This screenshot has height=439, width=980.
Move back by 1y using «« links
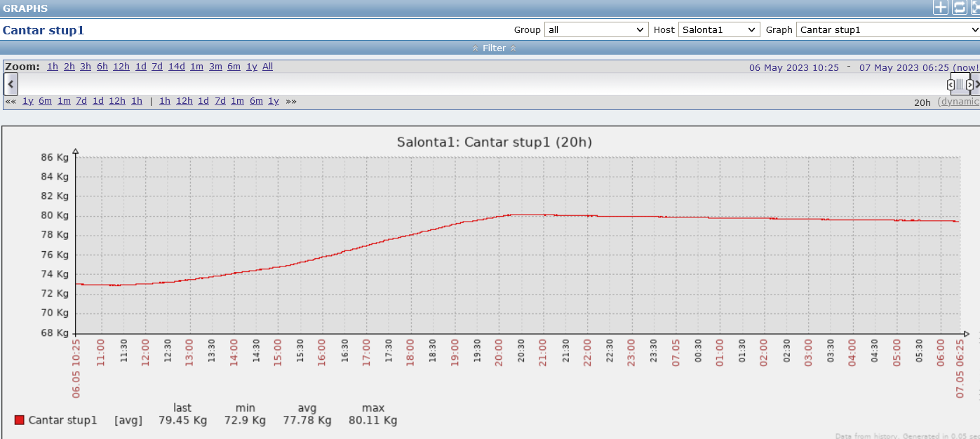(x=28, y=101)
